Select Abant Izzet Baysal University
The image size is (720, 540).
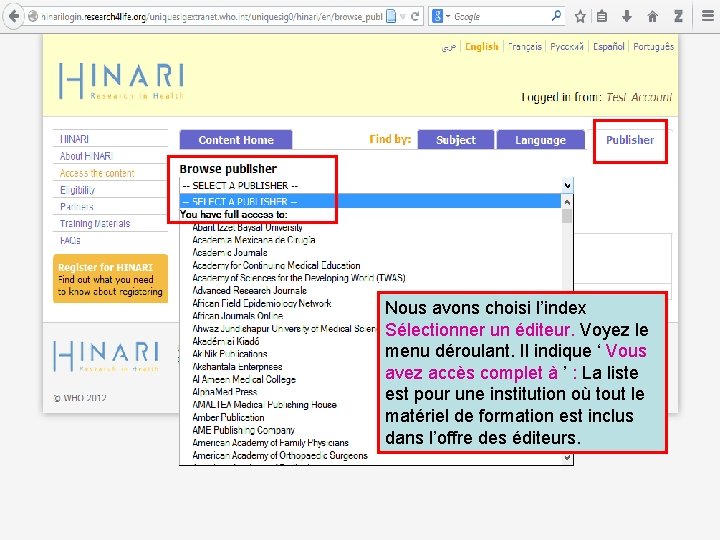coord(248,227)
